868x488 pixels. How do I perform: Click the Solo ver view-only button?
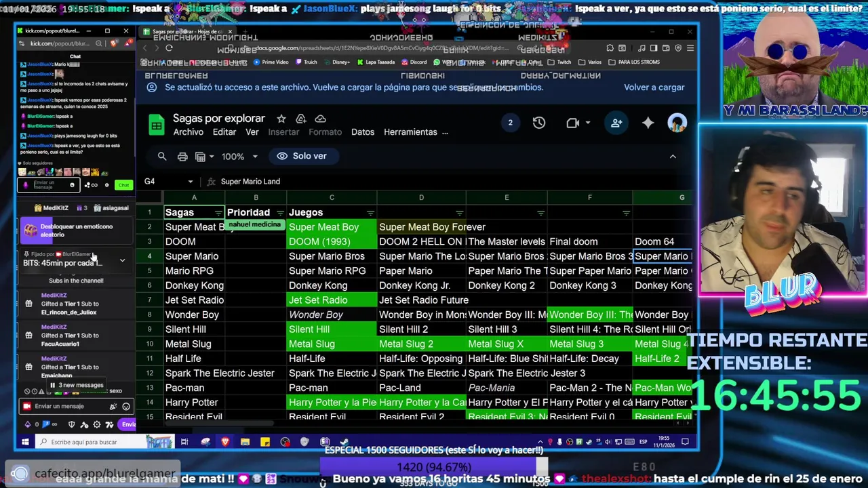302,156
